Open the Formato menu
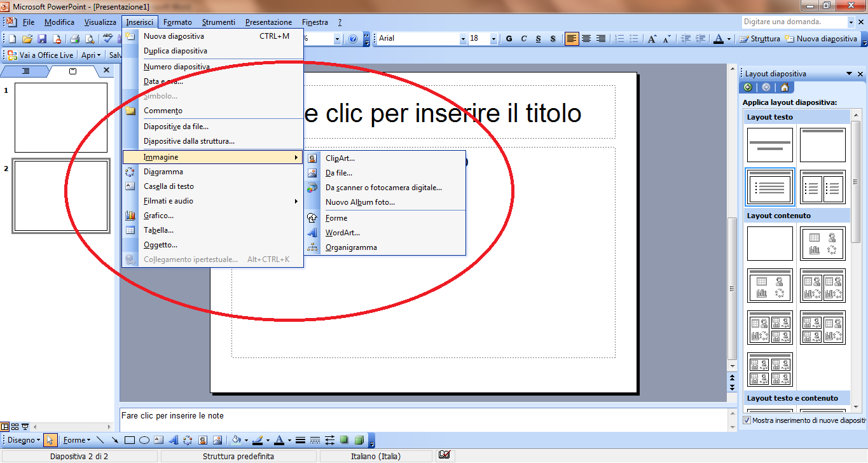 click(x=177, y=22)
